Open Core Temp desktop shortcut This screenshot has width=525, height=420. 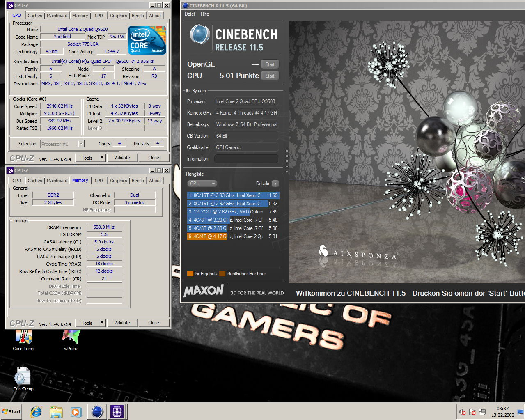[23, 340]
